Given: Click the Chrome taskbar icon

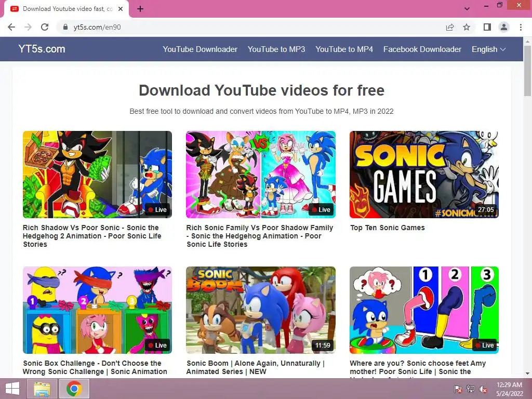Looking at the screenshot, I should pos(74,389).
